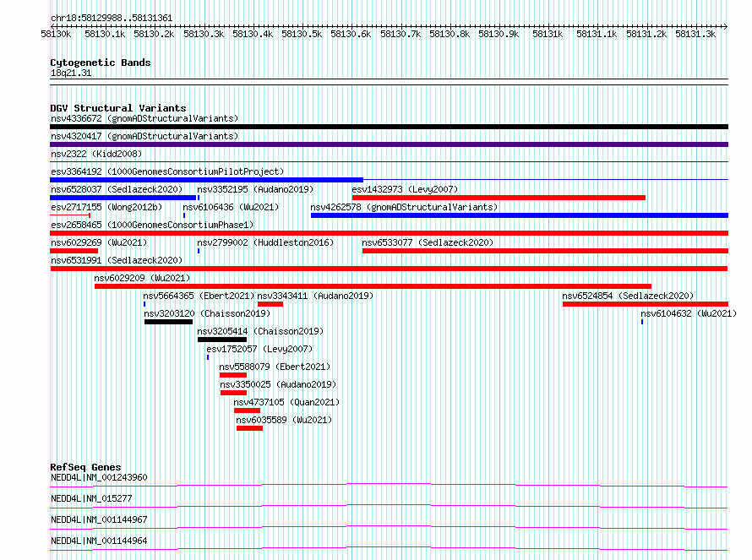The image size is (752, 560).
Task: Open nsv3343411 (Audano2019) label
Action: tap(315, 296)
